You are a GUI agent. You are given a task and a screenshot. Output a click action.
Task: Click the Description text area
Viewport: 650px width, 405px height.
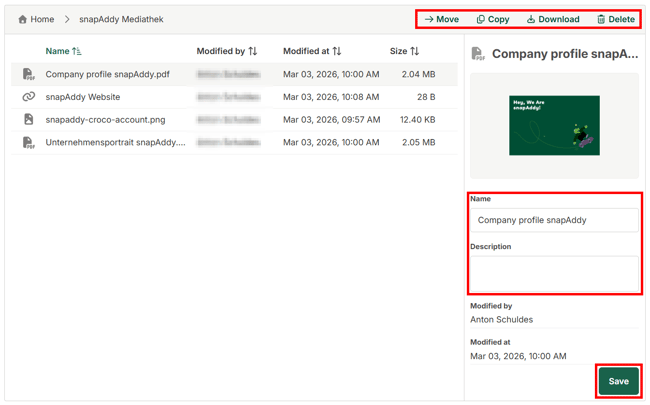point(553,272)
